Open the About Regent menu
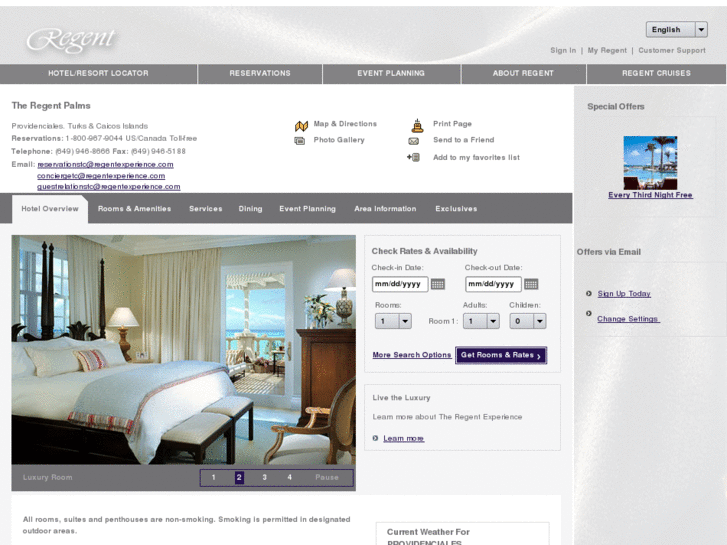 [x=523, y=73]
